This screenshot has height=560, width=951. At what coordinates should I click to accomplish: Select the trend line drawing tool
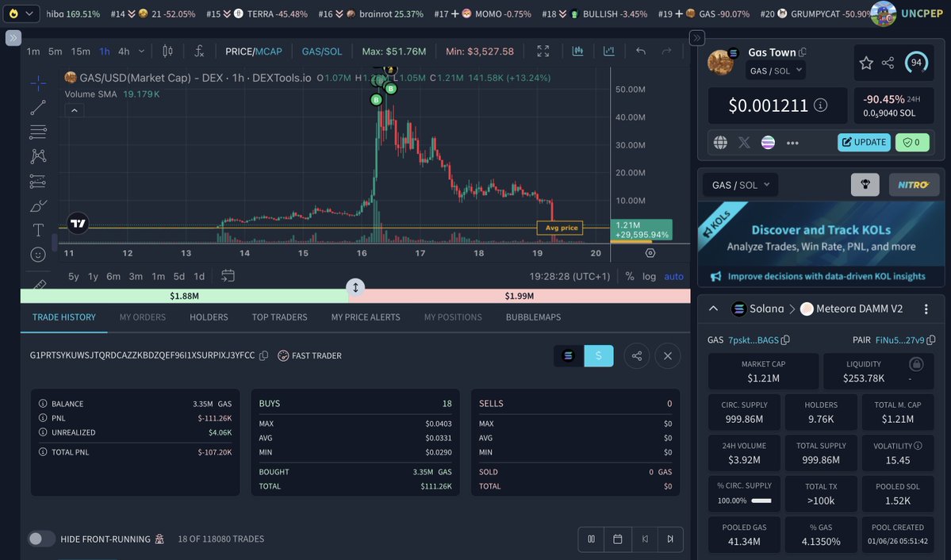pyautogui.click(x=37, y=108)
